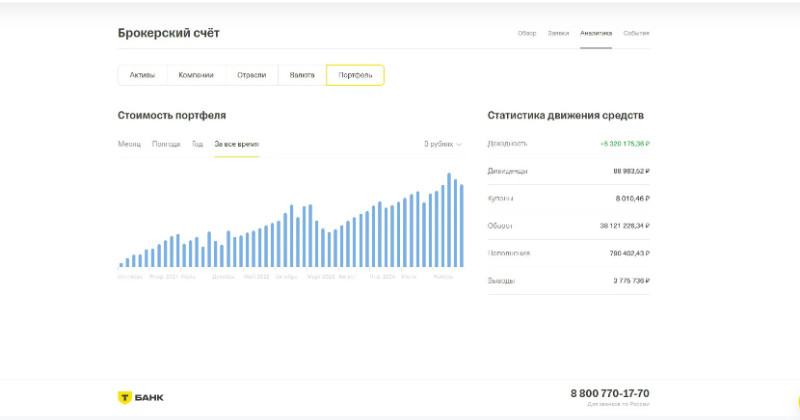
Task: Go to the Заявки tab
Action: (x=558, y=33)
